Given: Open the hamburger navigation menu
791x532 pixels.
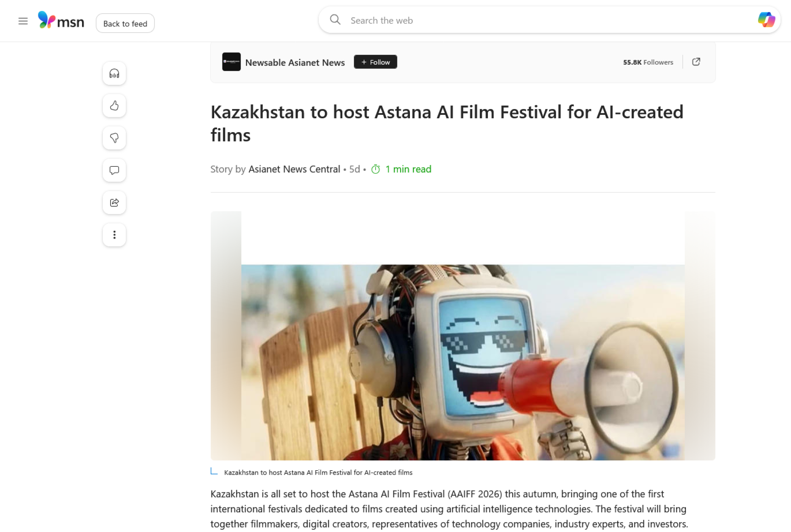Looking at the screenshot, I should 23,21.
